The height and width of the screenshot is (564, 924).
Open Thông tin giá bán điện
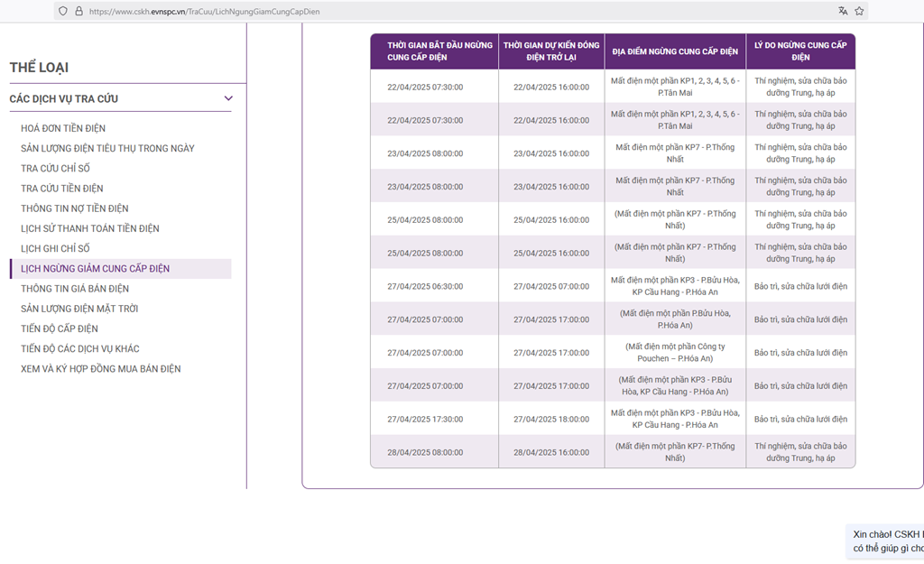(75, 289)
